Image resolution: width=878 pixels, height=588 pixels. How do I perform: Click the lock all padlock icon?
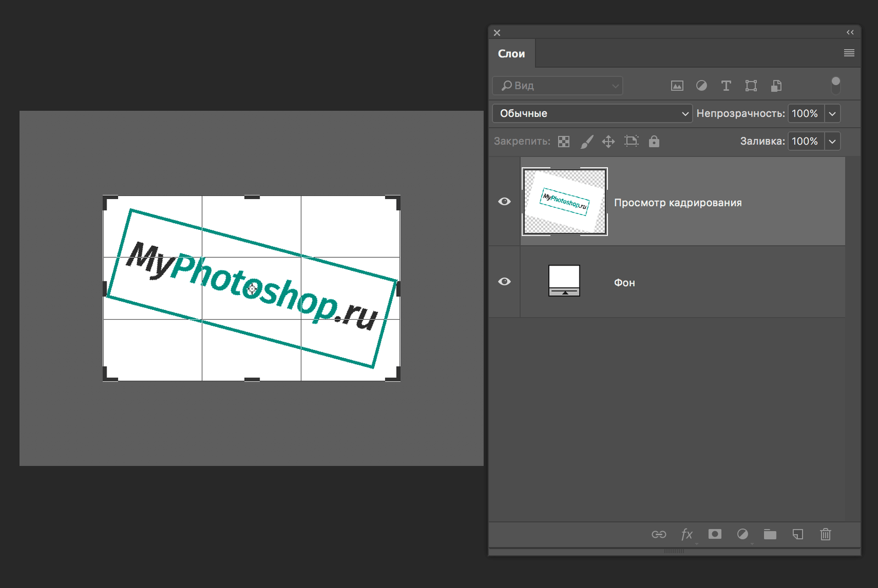pos(654,142)
